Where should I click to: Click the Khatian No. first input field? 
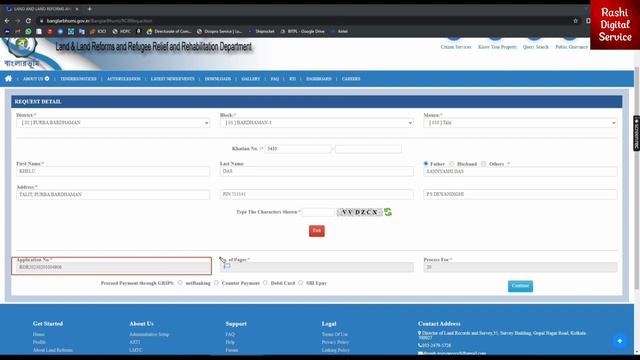click(x=298, y=149)
